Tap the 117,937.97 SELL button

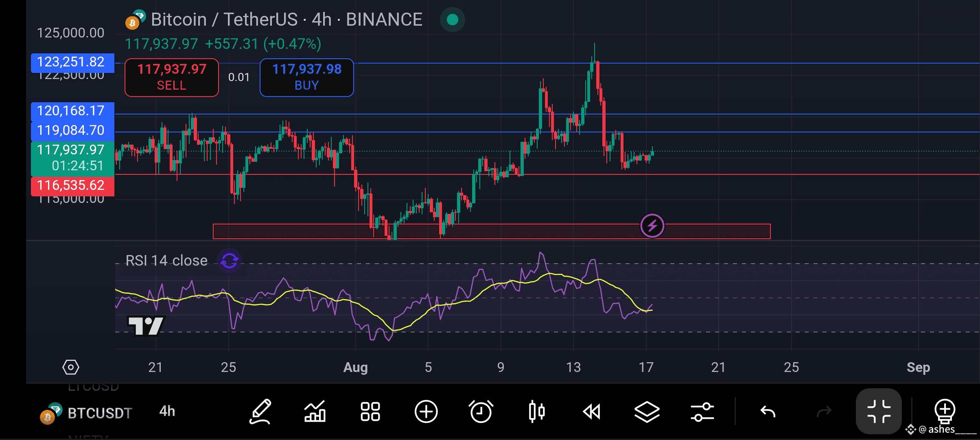point(172,77)
